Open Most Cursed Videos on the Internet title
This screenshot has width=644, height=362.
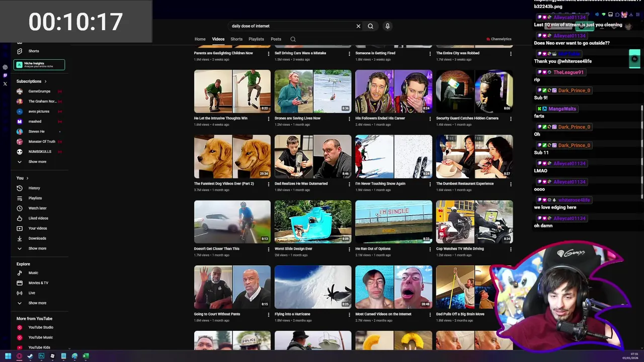[383, 314]
